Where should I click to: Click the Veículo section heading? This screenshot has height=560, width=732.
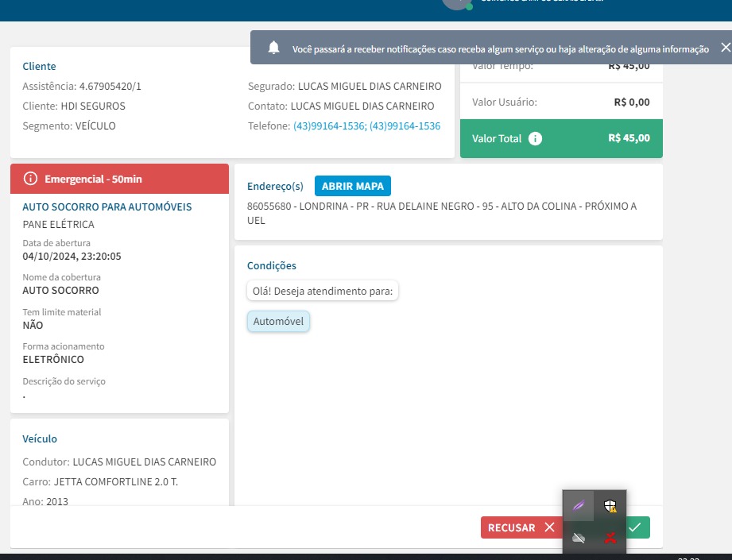point(40,438)
